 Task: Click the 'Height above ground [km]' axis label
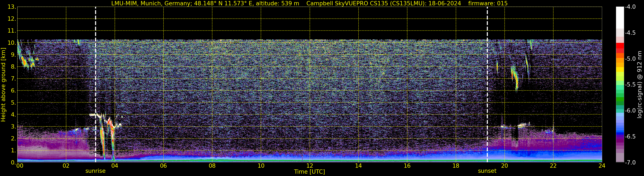tap(3, 85)
